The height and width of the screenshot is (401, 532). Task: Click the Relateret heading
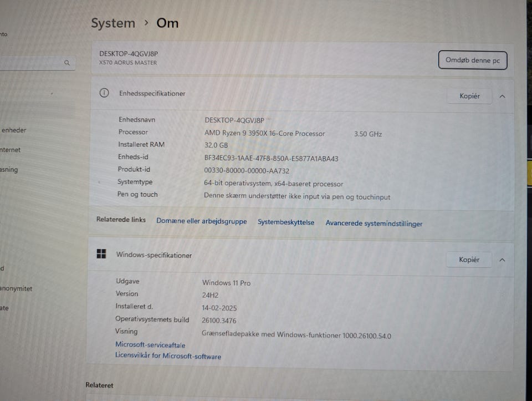tap(99, 385)
